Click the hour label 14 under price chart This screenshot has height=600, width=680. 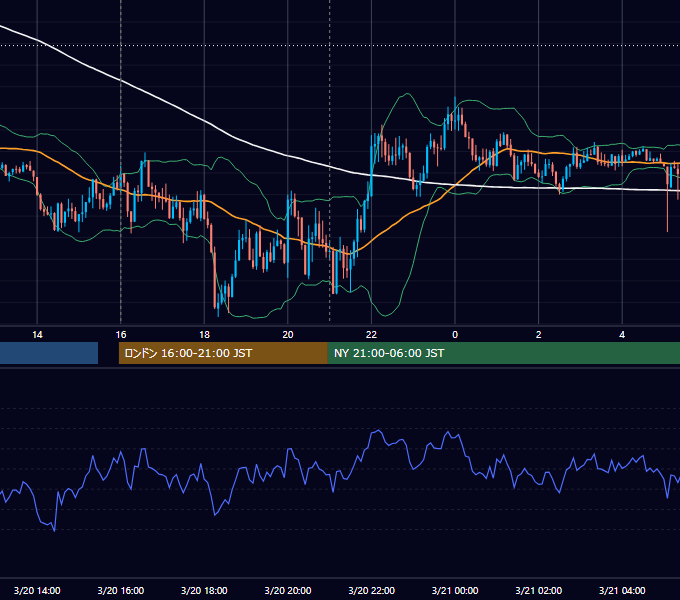37,335
